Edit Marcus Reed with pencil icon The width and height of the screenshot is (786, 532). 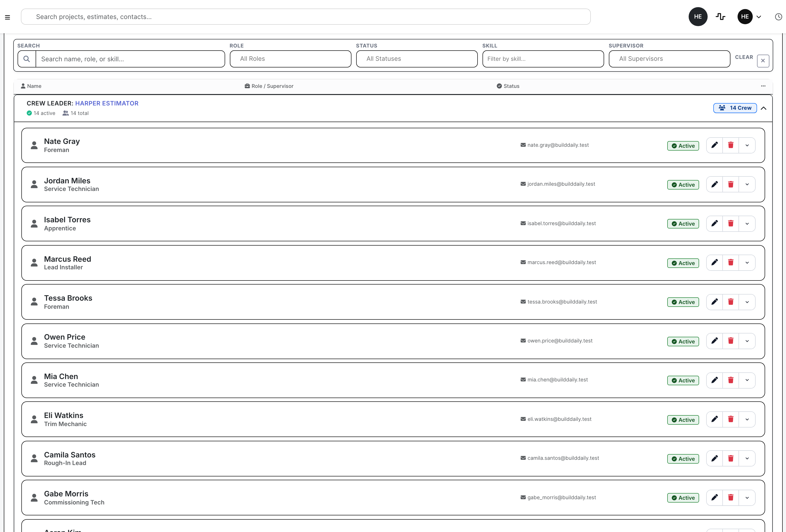coord(714,262)
